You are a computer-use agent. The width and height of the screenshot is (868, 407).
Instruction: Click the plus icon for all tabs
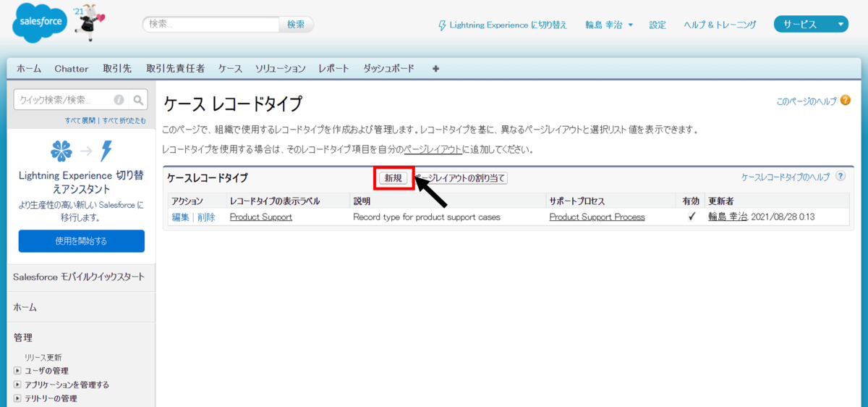pyautogui.click(x=435, y=69)
